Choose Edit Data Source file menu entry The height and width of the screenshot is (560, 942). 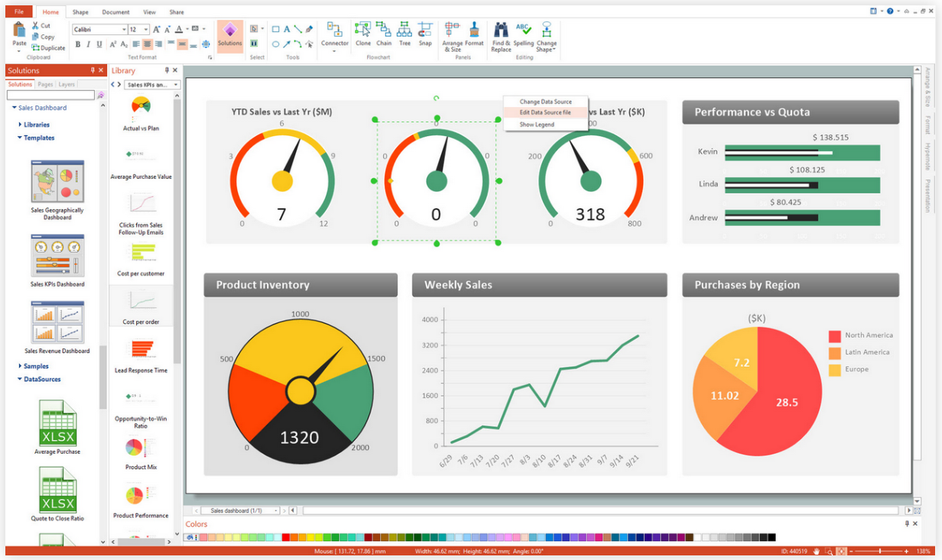pos(544,112)
